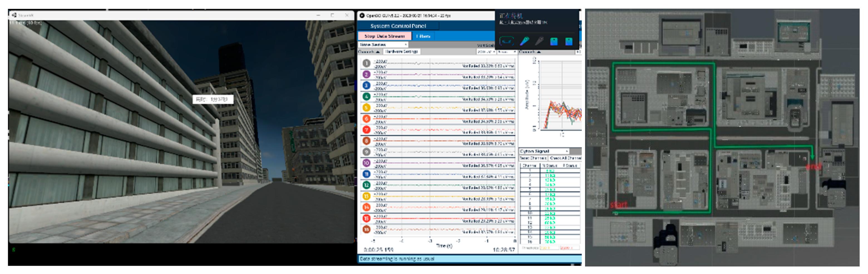Turn off channel 3 in Time Series
Viewport: 868px width, 274px height.
[366, 86]
